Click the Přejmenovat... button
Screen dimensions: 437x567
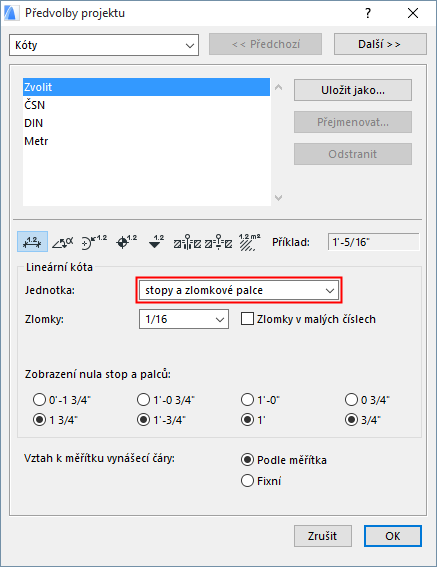pyautogui.click(x=353, y=122)
